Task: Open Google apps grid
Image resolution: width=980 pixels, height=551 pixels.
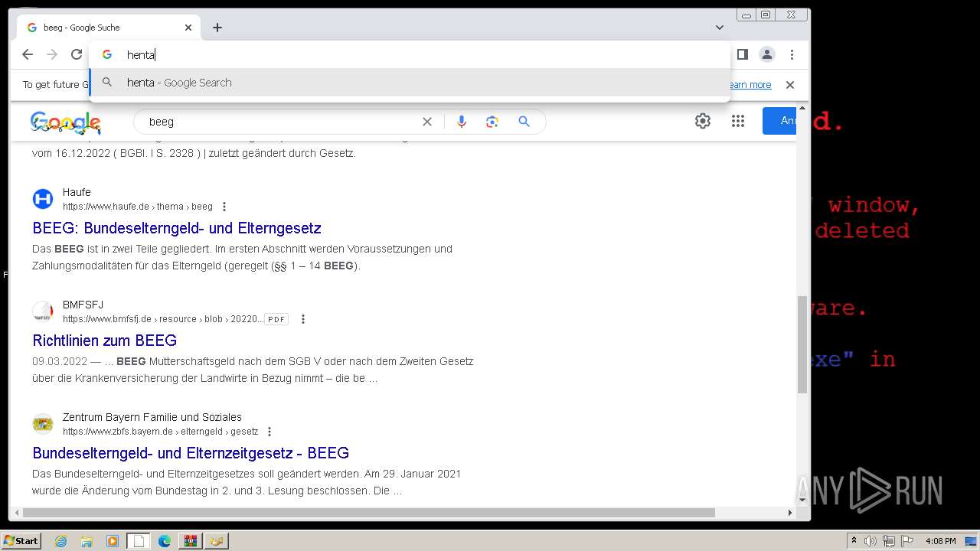Action: (x=738, y=121)
